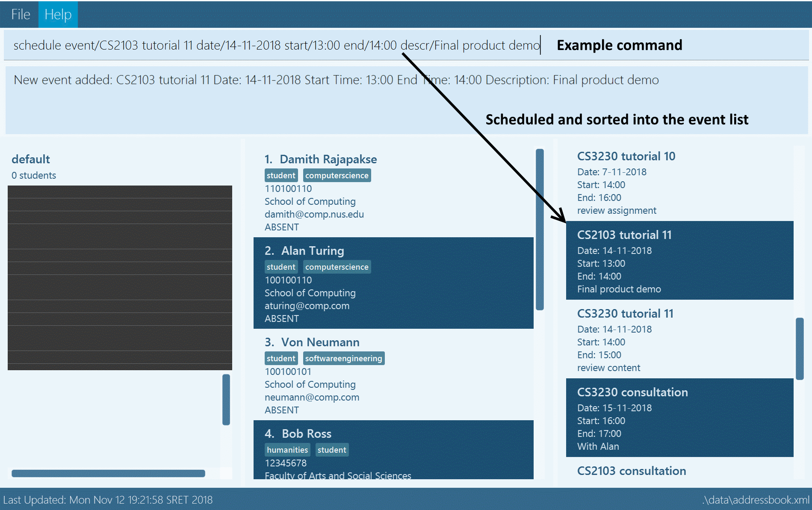
Task: Click the event list vertical scrollbar
Action: pos(800,348)
